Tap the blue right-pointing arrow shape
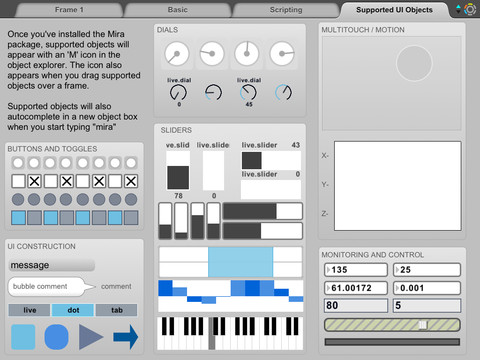 [126, 337]
